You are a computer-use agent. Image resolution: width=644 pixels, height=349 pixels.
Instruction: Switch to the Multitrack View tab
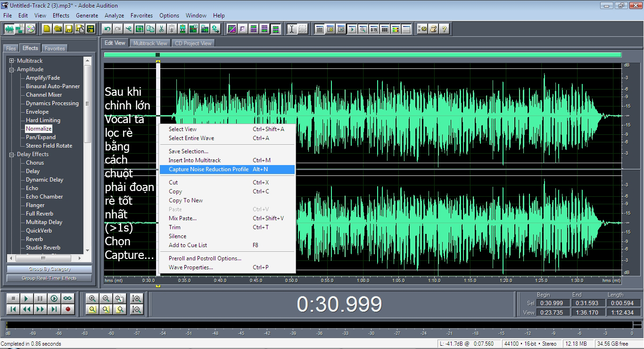click(150, 43)
